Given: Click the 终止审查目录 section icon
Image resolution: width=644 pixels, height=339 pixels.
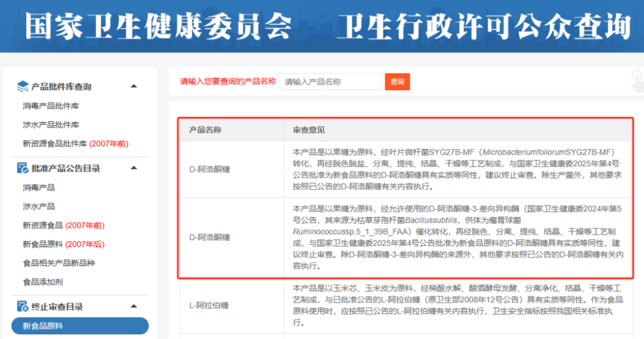Looking at the screenshot, I should 23,307.
